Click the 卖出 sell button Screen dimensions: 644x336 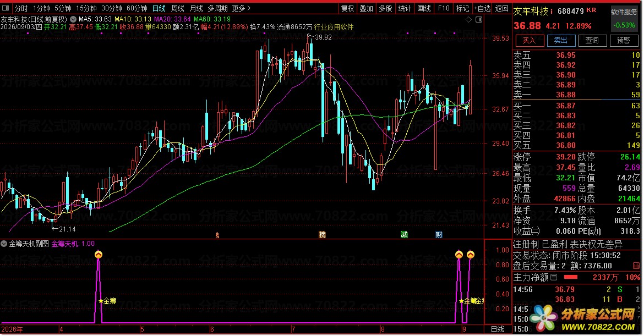[561, 40]
